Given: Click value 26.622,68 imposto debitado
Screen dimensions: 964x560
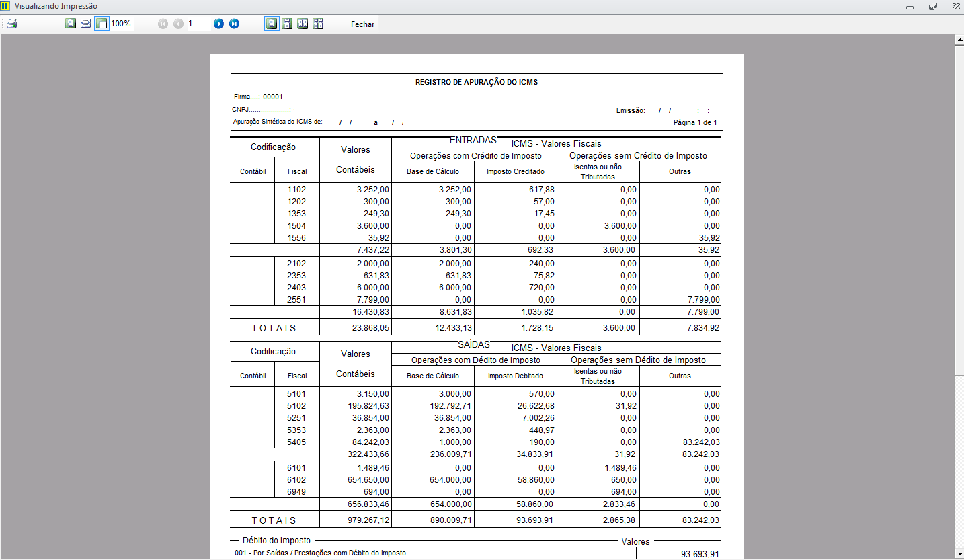Looking at the screenshot, I should click(534, 406).
